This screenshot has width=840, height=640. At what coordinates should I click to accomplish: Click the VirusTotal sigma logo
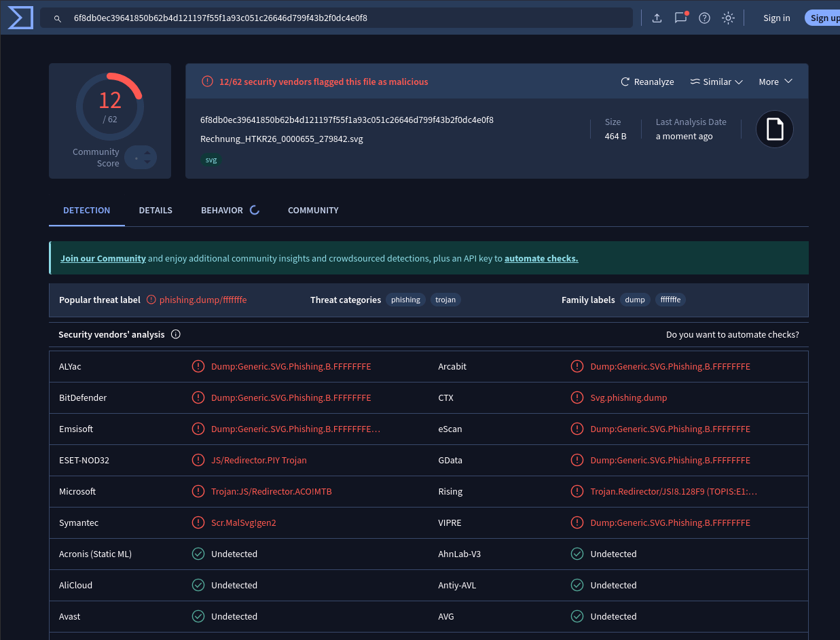(20, 18)
